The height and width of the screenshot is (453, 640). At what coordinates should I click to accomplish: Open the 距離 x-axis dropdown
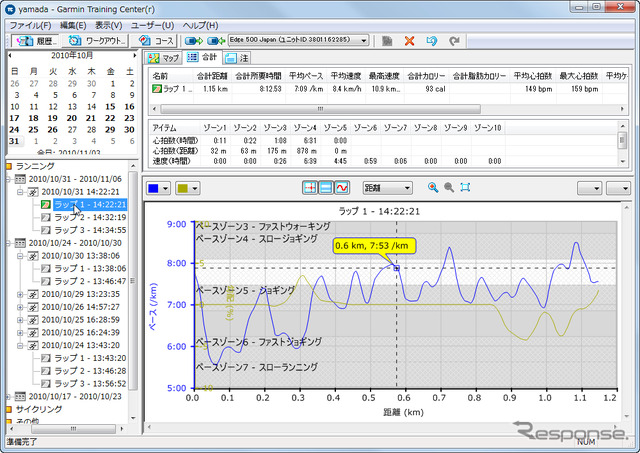pos(387,188)
